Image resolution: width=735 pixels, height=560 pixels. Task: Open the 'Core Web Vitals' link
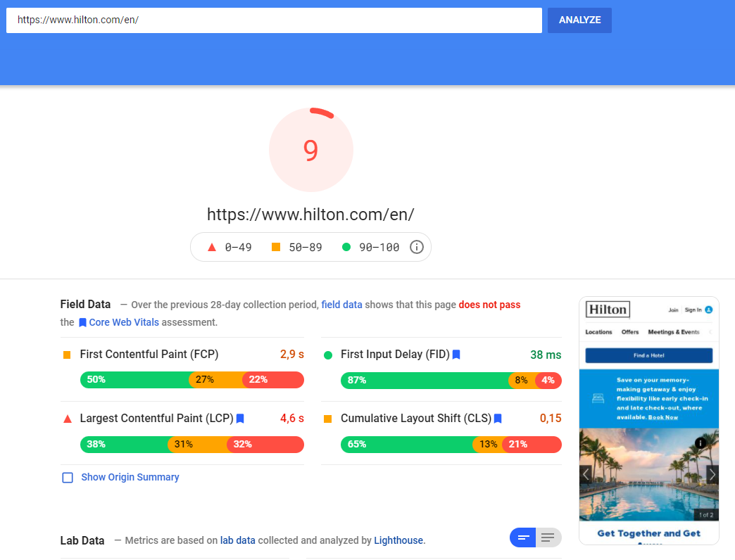tap(124, 322)
